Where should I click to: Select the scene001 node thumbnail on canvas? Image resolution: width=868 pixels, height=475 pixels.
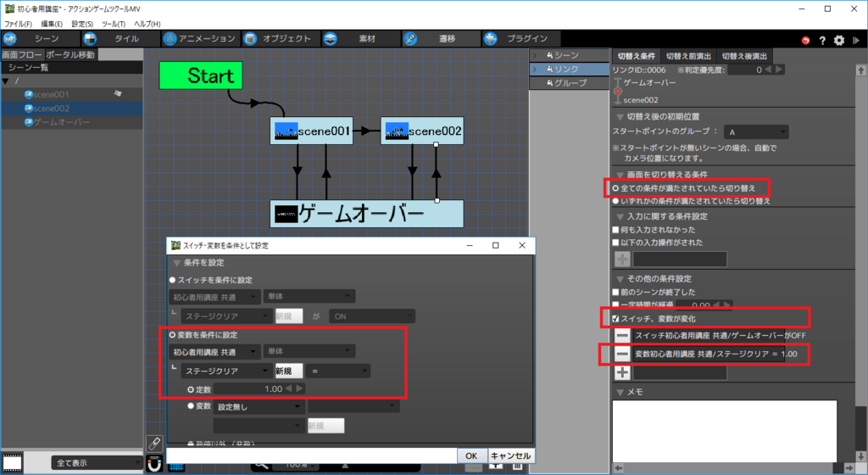pyautogui.click(x=287, y=131)
